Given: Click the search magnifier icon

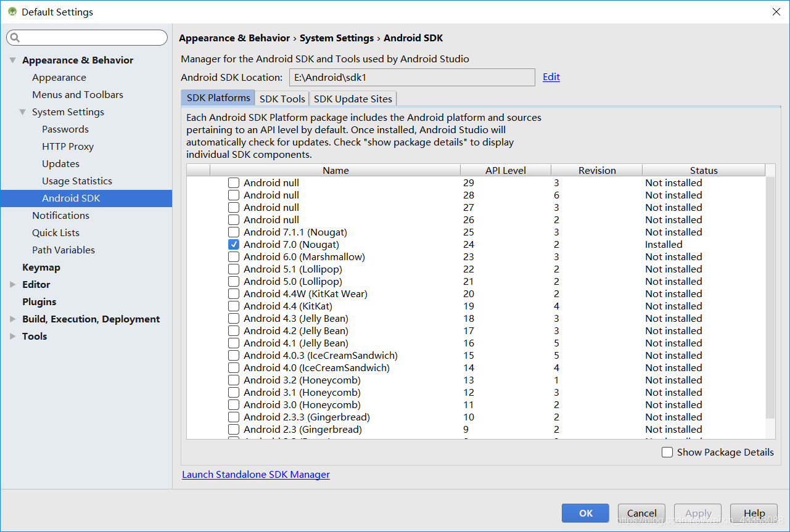Looking at the screenshot, I should click(15, 38).
